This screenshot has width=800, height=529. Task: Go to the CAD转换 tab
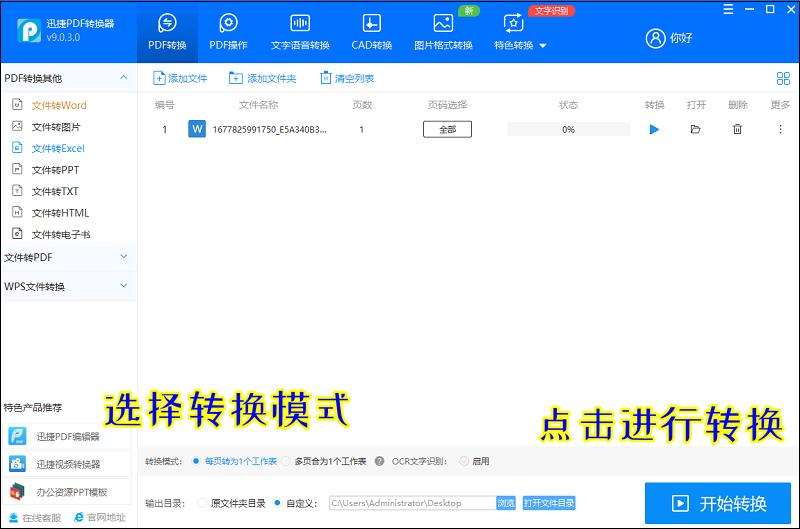coord(371,32)
